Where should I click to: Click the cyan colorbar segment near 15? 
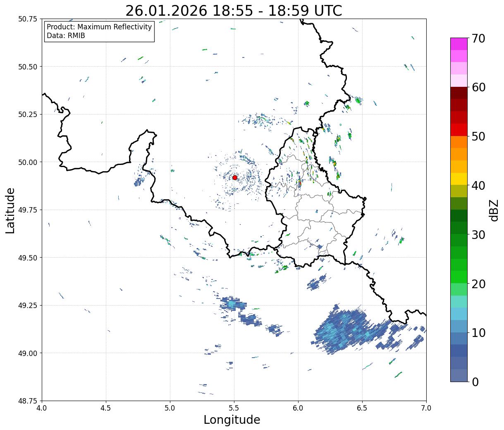coord(459,314)
